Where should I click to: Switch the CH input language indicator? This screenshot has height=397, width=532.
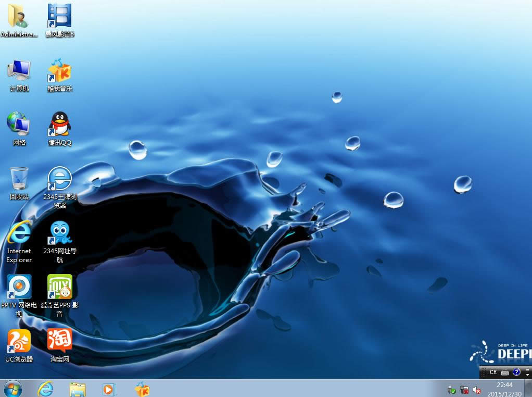coord(493,373)
